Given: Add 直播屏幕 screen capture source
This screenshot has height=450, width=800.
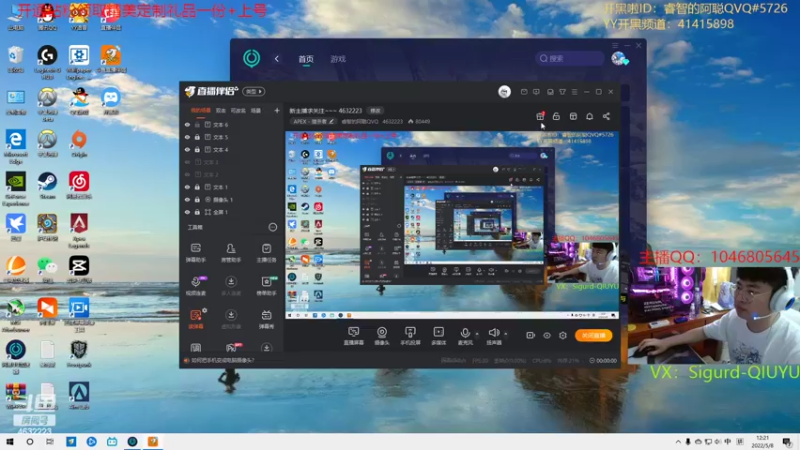Looking at the screenshot, I should tap(353, 336).
